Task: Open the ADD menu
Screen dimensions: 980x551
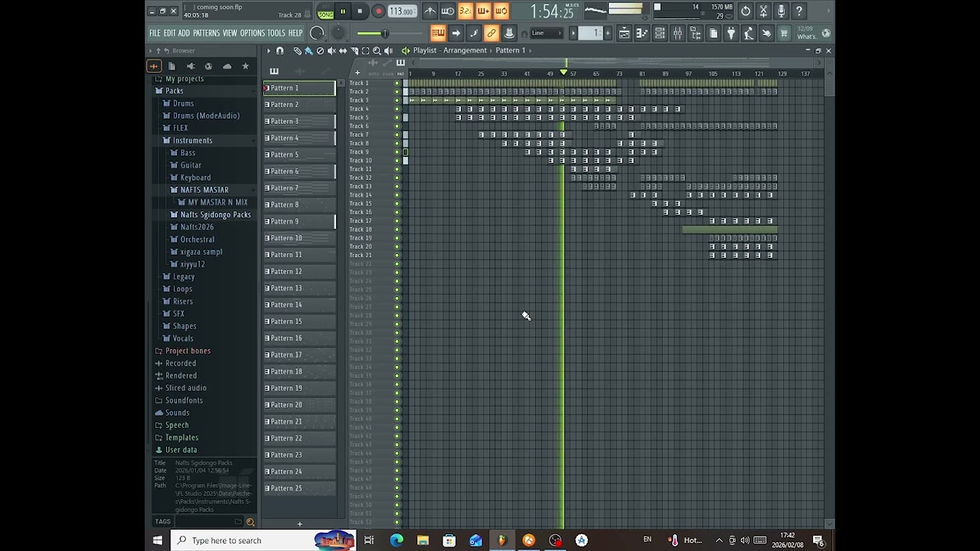Action: point(184,33)
